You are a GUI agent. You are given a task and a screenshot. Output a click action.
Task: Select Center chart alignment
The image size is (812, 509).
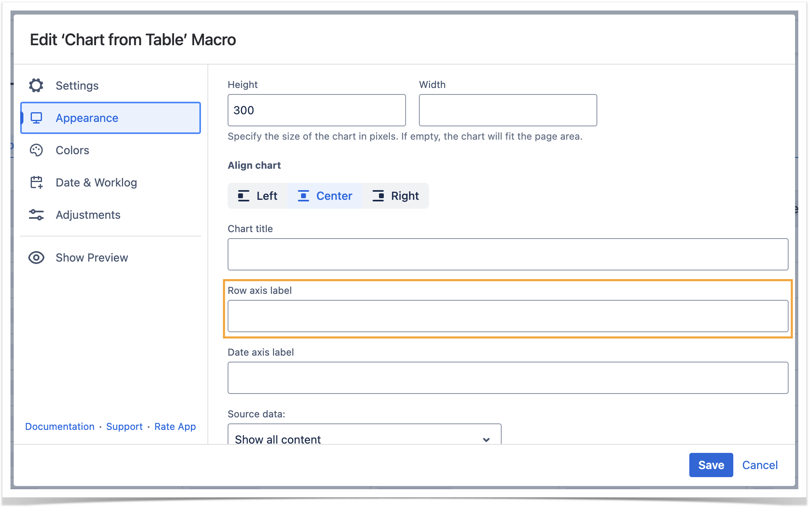[x=325, y=196]
